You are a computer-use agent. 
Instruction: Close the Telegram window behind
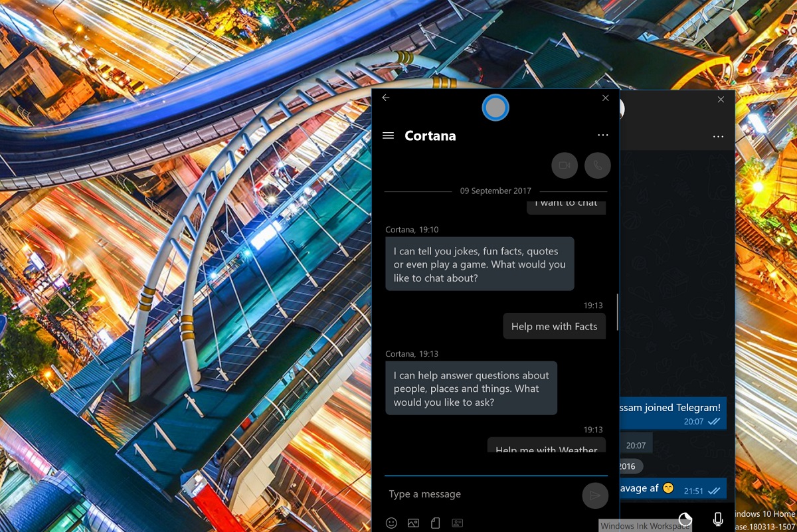pyautogui.click(x=721, y=100)
